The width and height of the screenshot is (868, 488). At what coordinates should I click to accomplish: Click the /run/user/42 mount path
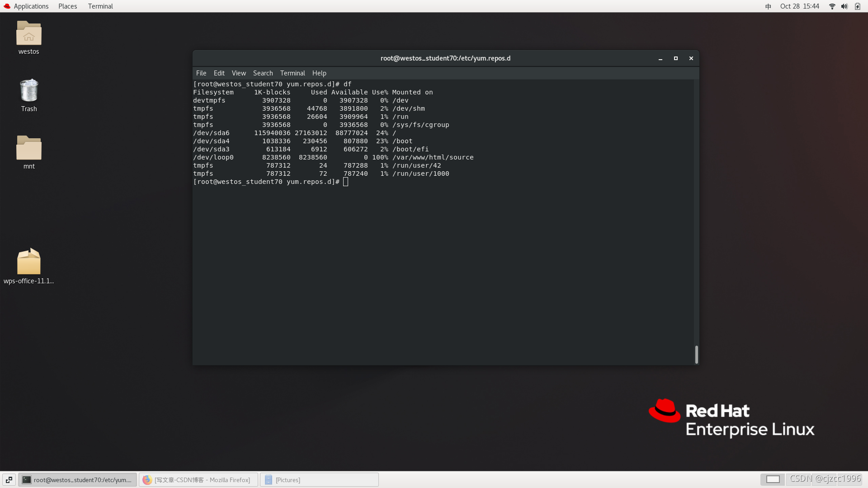pos(417,165)
